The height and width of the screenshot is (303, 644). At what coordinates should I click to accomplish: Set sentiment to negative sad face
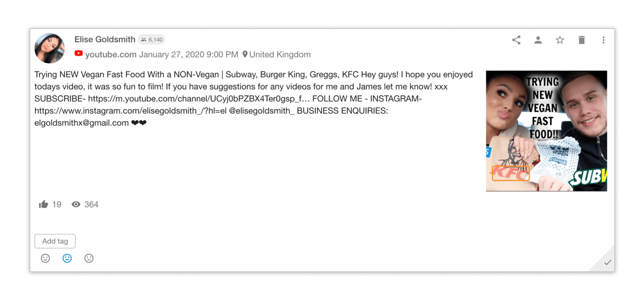[x=89, y=258]
